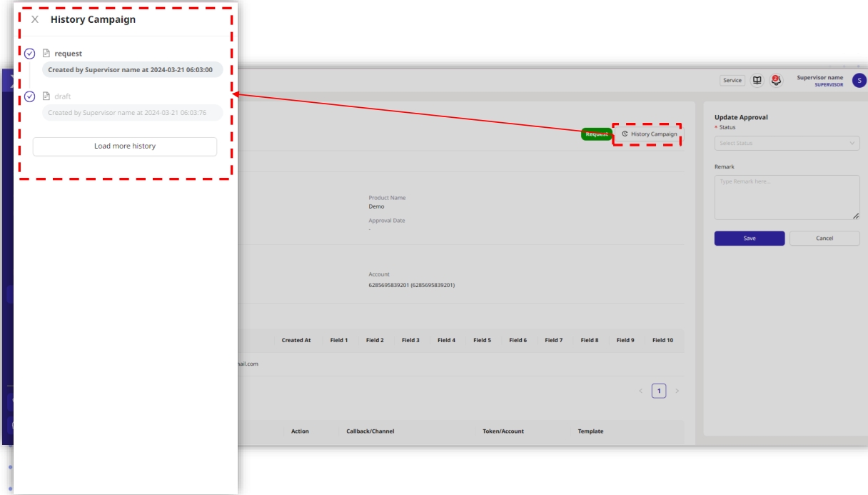The image size is (868, 495).
Task: Cancel the approval update
Action: point(824,239)
